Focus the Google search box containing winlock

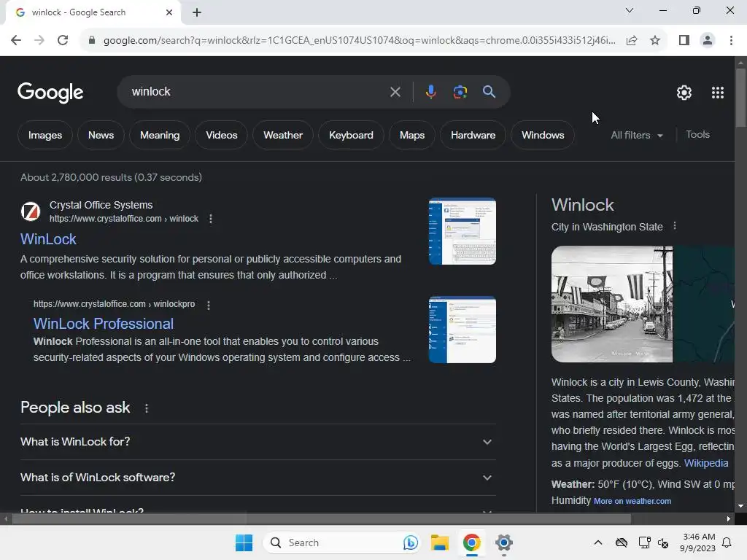pyautogui.click(x=258, y=92)
